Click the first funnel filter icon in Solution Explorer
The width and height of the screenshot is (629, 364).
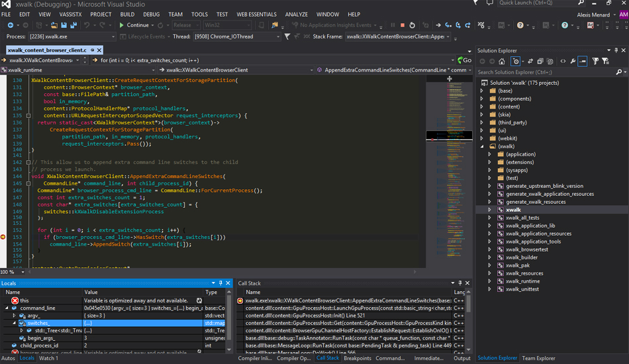(x=596, y=62)
